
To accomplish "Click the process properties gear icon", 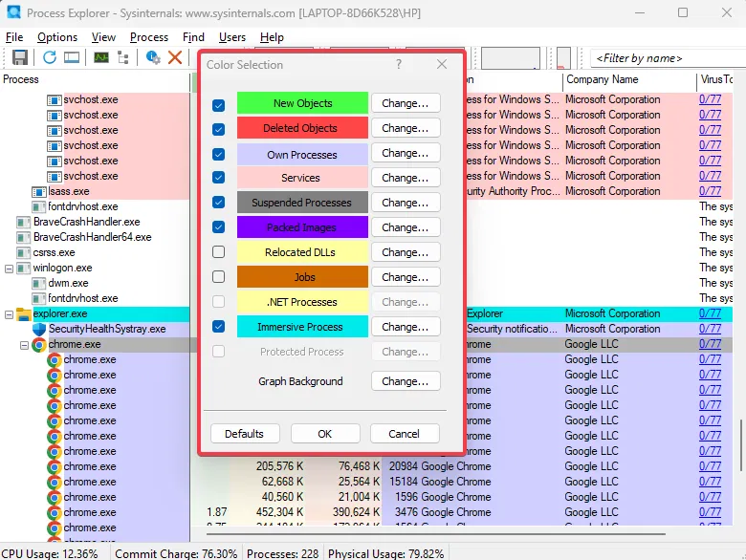I will click(x=153, y=57).
